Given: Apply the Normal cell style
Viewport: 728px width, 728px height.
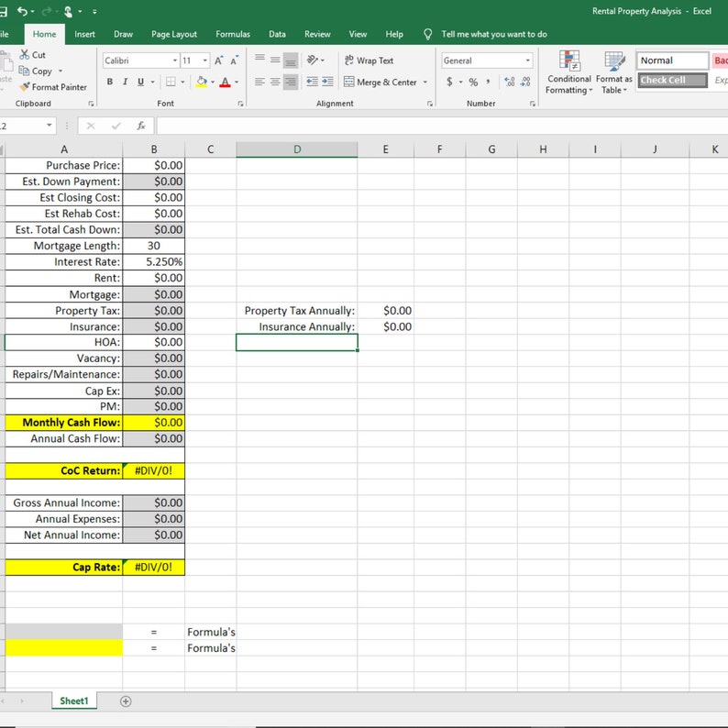Looking at the screenshot, I should [x=672, y=61].
